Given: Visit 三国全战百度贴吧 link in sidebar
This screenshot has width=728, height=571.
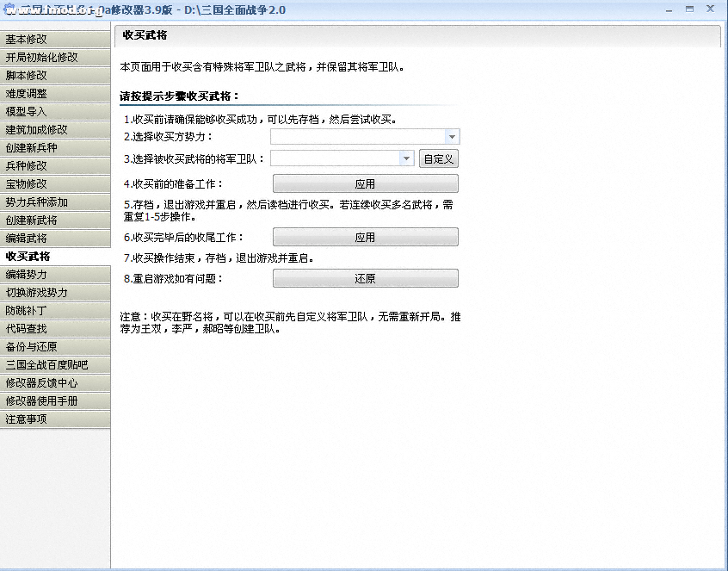Looking at the screenshot, I should (x=55, y=364).
